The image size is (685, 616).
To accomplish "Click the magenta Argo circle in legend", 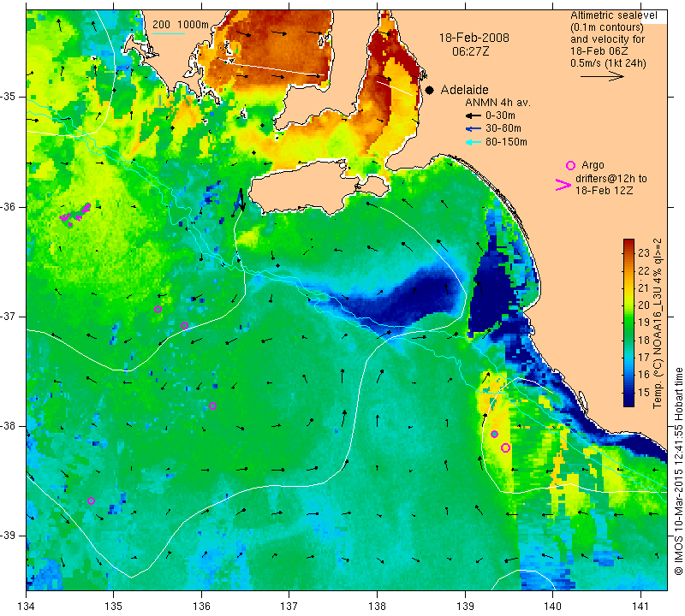I will coord(570,165).
